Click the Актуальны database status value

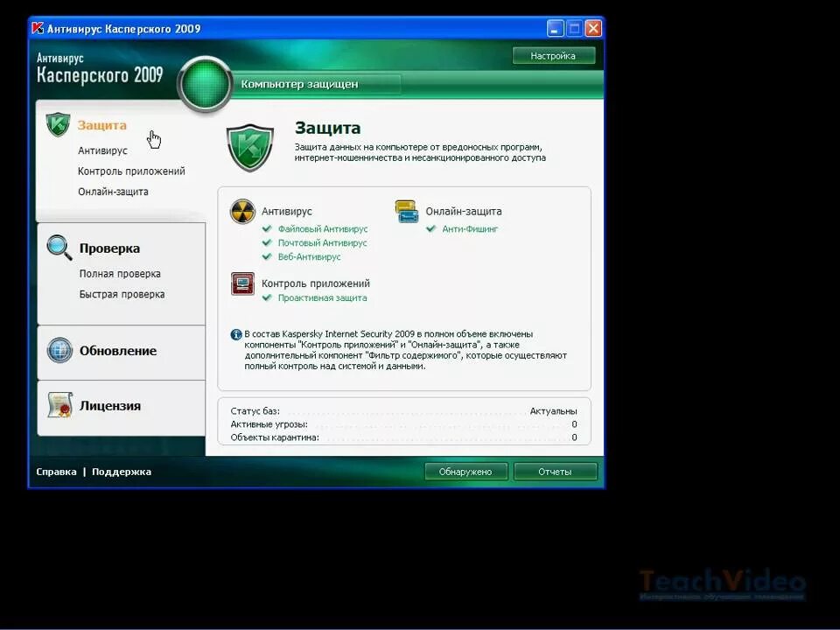click(x=553, y=411)
